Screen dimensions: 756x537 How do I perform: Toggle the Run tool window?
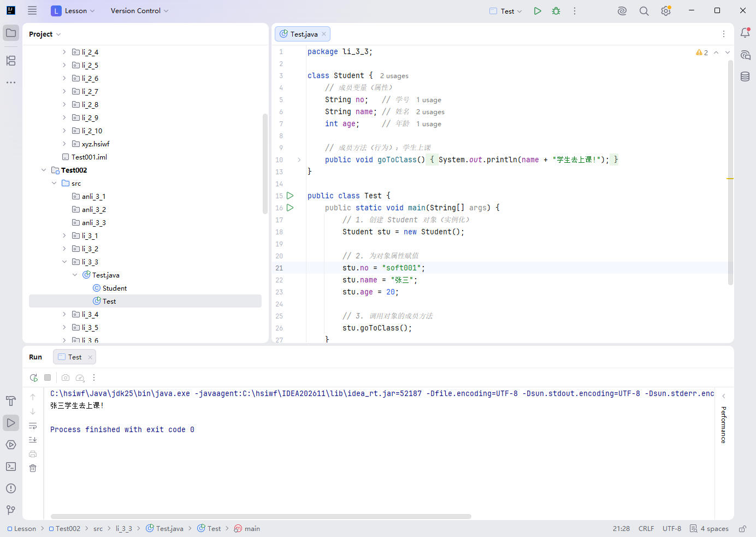pos(11,423)
